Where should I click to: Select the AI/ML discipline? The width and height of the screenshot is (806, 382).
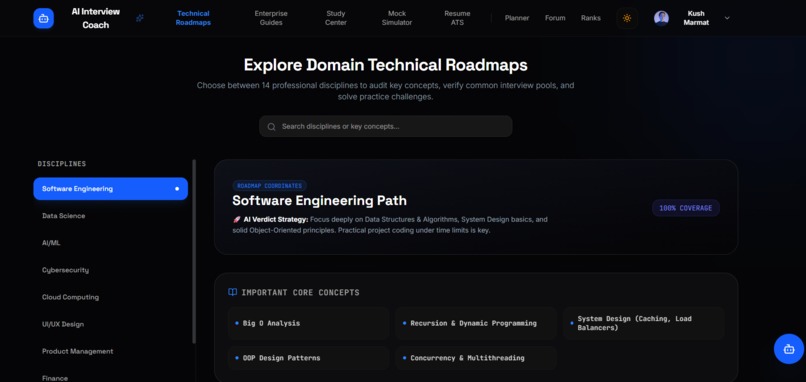tap(111, 243)
